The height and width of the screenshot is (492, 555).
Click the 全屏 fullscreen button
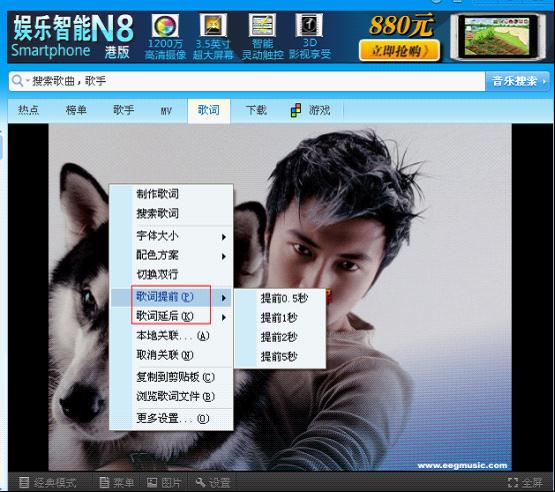(525, 482)
